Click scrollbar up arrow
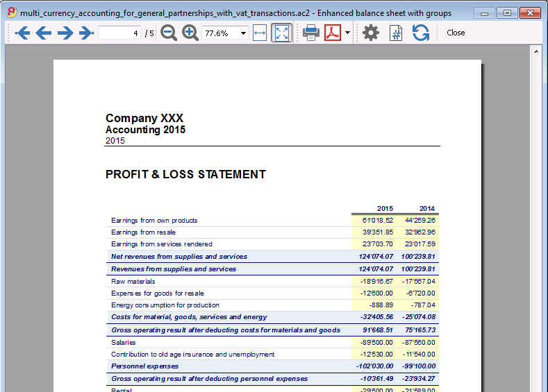 tap(536, 51)
